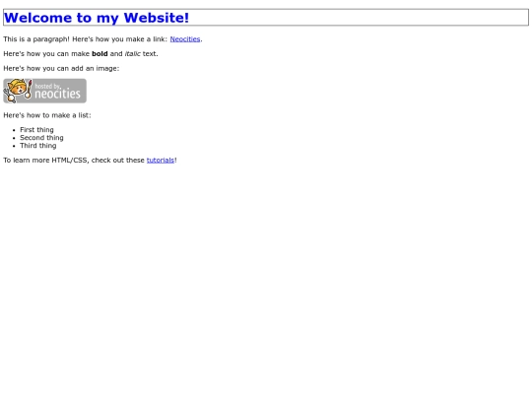Screen dimensions: 532x399
Task: Click the cat mascot in the Neocities badge
Action: [x=17, y=91]
